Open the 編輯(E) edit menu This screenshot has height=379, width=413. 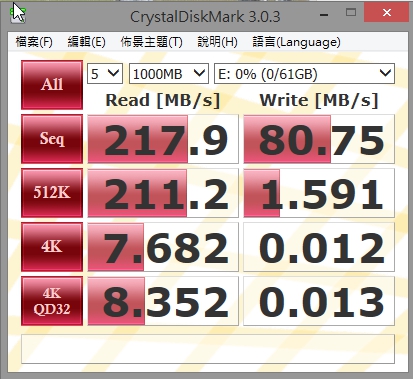coord(86,42)
